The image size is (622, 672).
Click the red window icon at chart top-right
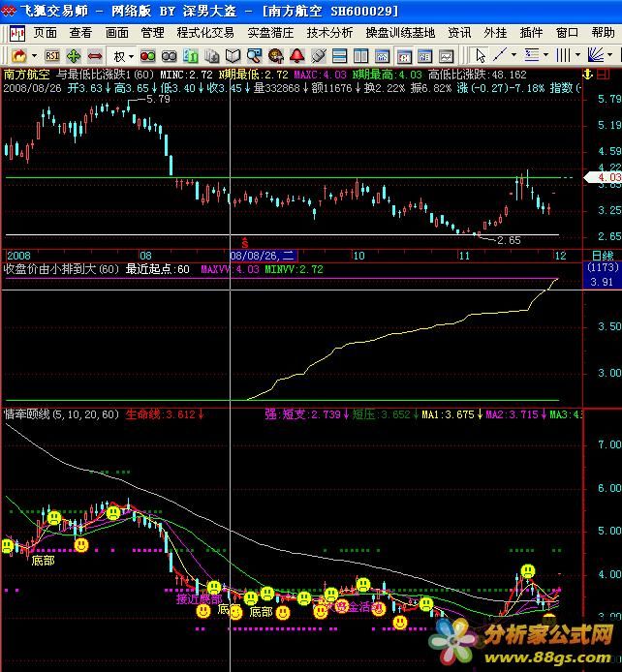coord(603,75)
